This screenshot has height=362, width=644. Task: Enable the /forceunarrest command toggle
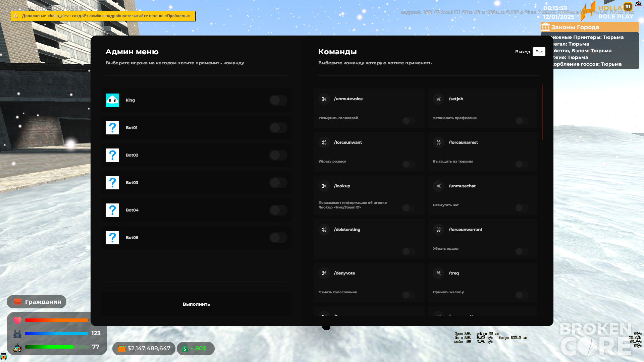pos(522,164)
